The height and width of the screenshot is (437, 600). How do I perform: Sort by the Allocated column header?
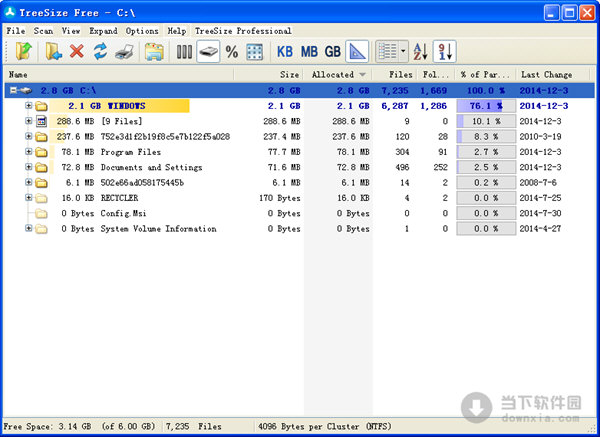333,74
